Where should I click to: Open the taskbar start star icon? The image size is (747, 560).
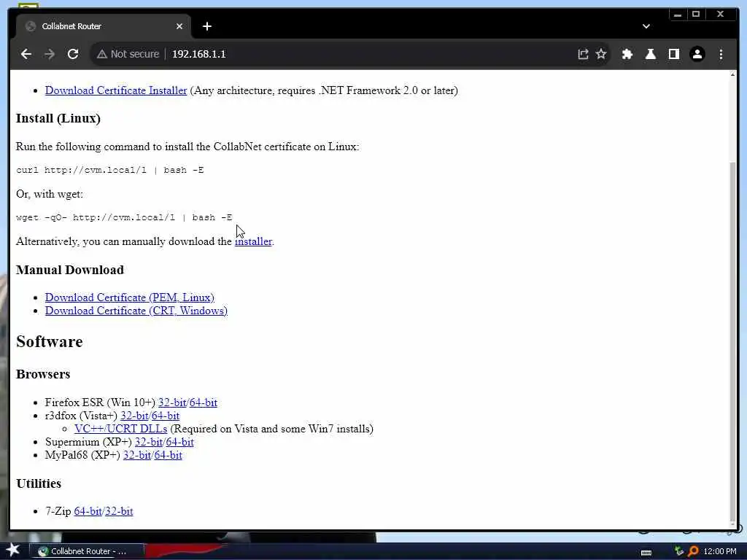point(13,550)
